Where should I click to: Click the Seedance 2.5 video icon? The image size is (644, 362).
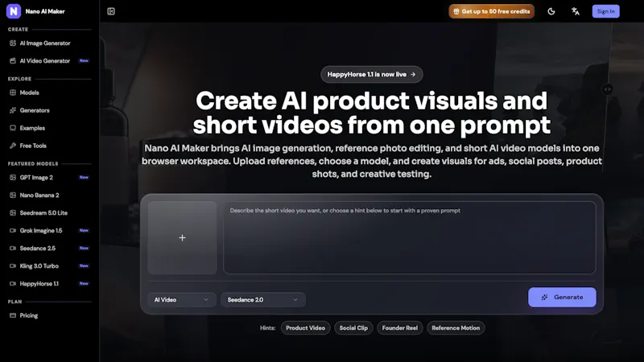click(x=13, y=249)
